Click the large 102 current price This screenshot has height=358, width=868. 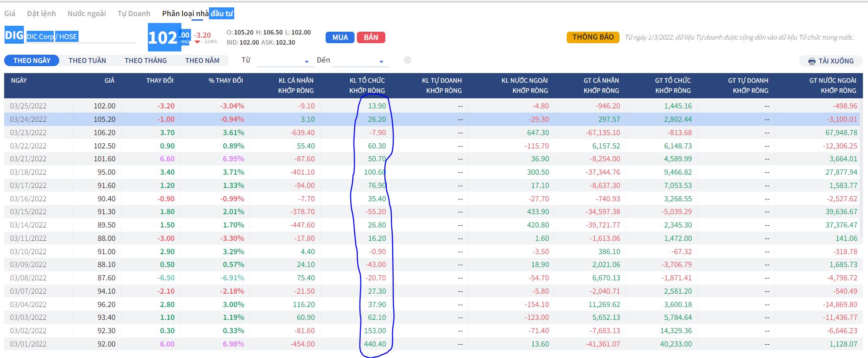pos(163,37)
